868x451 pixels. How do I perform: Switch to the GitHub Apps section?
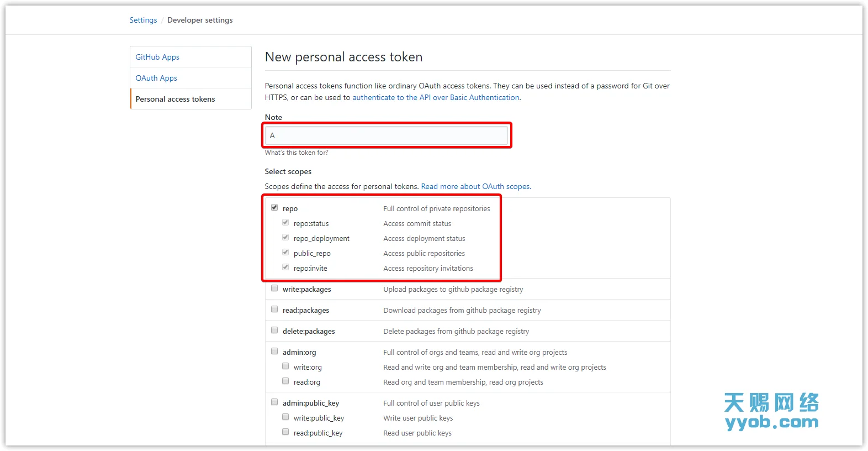pos(157,56)
